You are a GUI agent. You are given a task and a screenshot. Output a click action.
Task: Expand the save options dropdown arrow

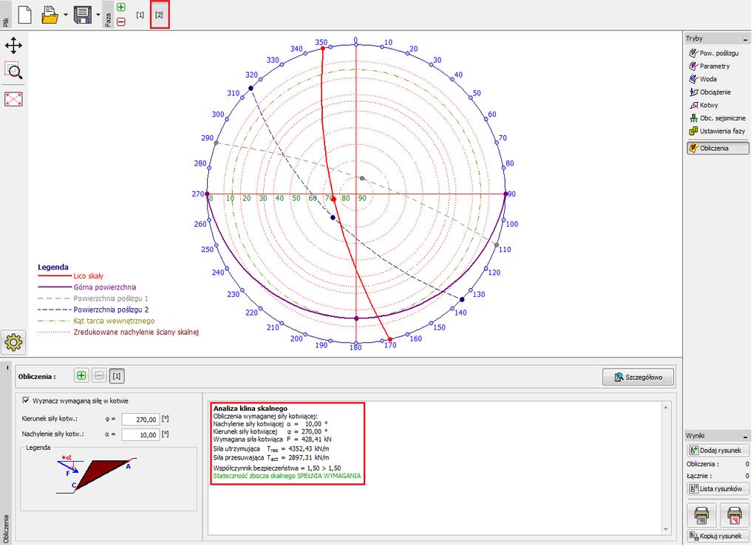(x=98, y=15)
